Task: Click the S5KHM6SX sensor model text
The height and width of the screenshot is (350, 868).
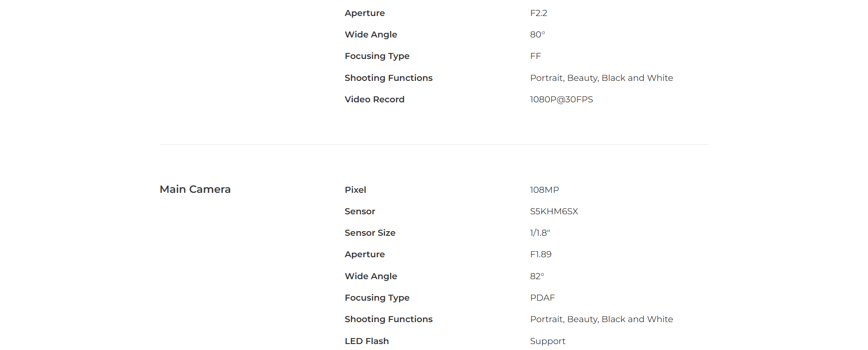Action: 554,212
